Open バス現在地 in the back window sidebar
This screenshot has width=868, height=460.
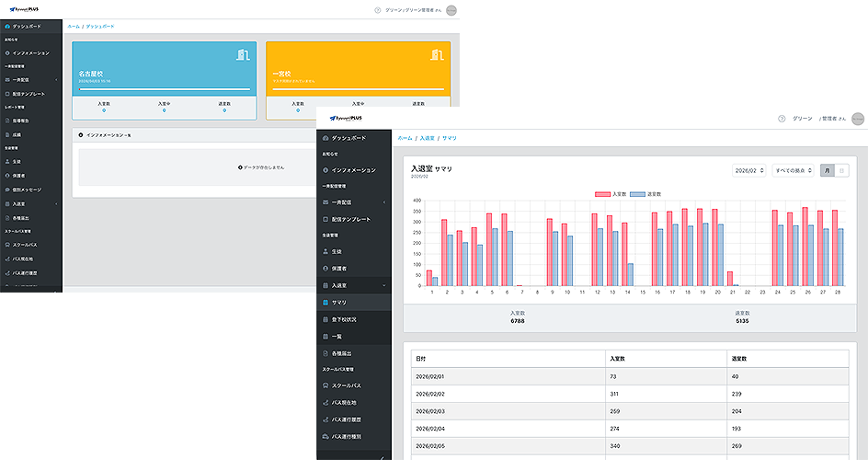click(x=23, y=259)
